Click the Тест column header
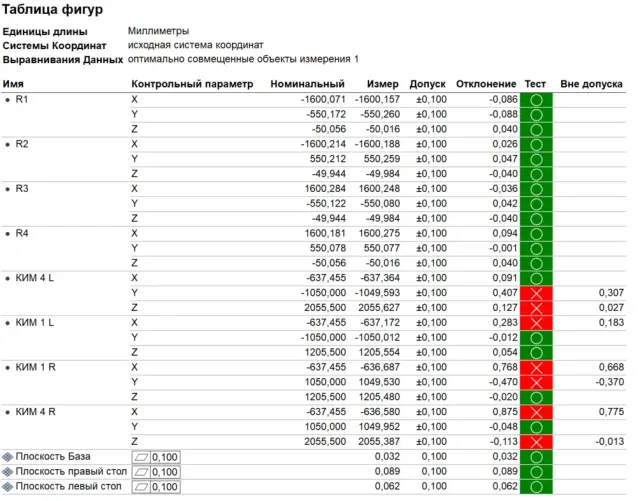 click(x=535, y=84)
